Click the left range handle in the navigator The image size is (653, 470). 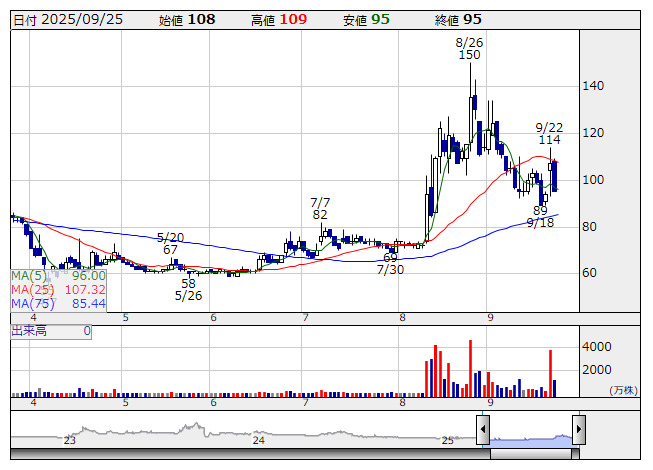point(482,431)
